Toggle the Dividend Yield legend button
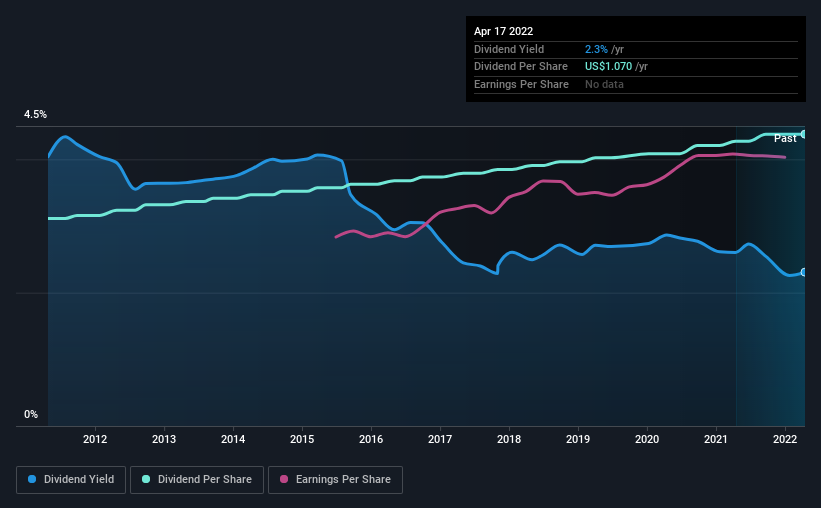The width and height of the screenshot is (821, 508). [x=71, y=480]
